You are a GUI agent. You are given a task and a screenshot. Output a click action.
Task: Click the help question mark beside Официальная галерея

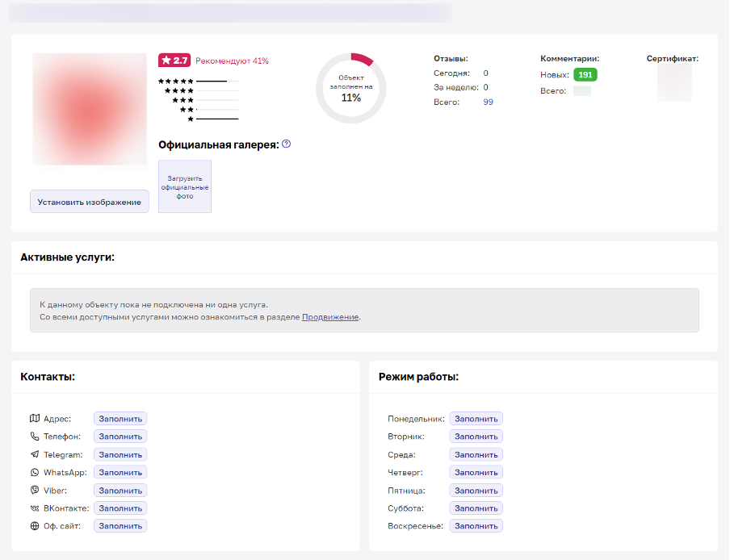(287, 144)
